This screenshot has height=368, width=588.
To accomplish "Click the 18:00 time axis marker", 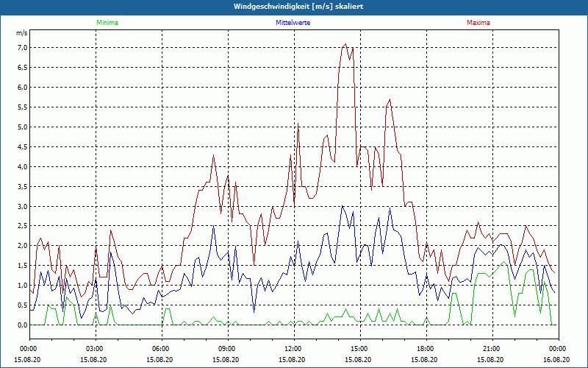I will click(x=425, y=349).
